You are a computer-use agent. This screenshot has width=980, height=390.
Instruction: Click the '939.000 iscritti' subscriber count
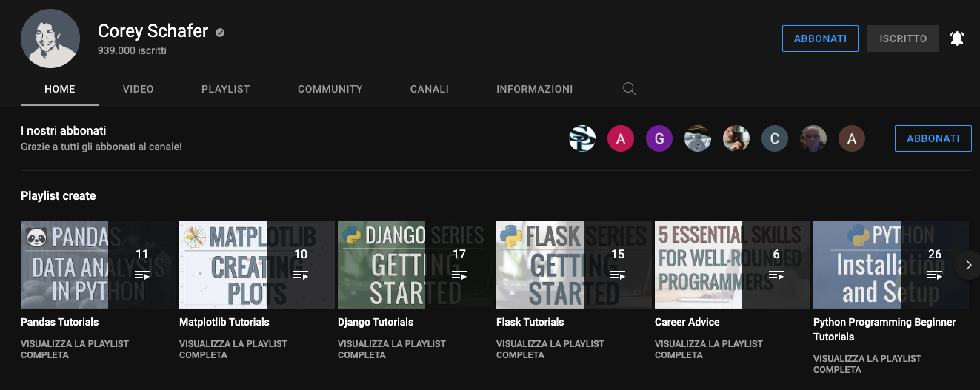pos(132,51)
